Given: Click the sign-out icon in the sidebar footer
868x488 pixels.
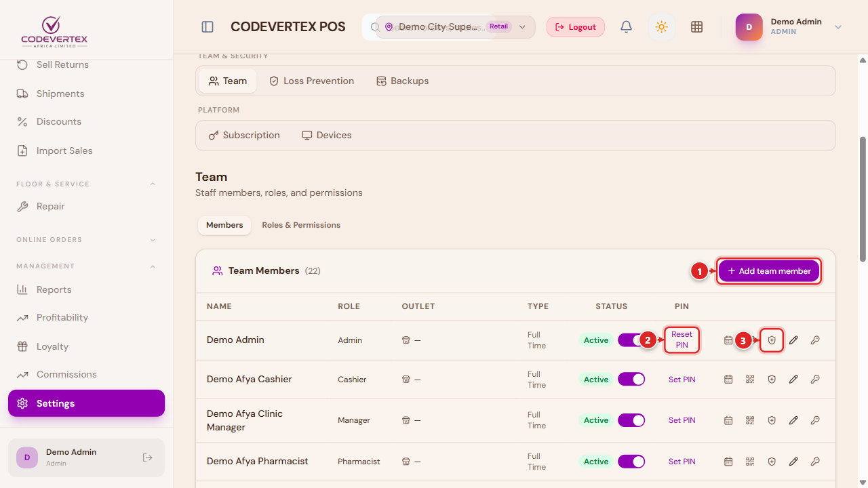Looking at the screenshot, I should coord(148,457).
